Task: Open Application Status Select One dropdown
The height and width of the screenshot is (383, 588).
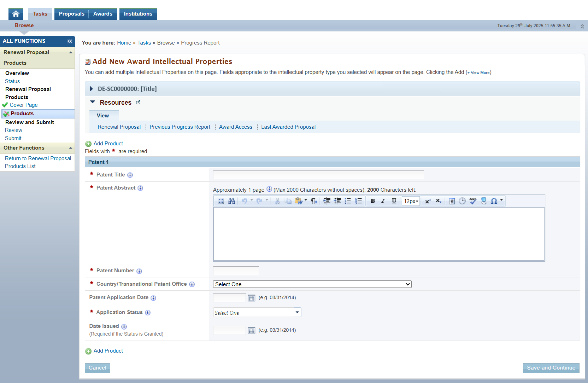Action: click(x=257, y=313)
